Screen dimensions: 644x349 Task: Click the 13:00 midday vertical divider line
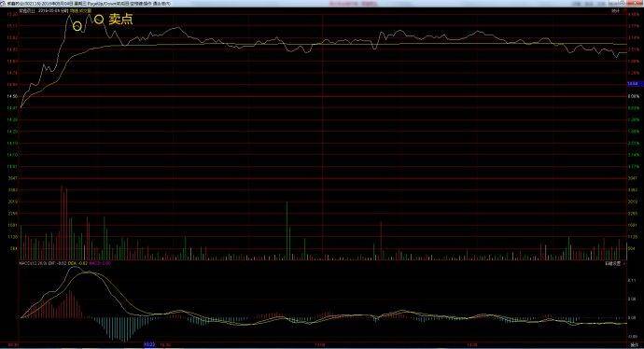coord(323,176)
